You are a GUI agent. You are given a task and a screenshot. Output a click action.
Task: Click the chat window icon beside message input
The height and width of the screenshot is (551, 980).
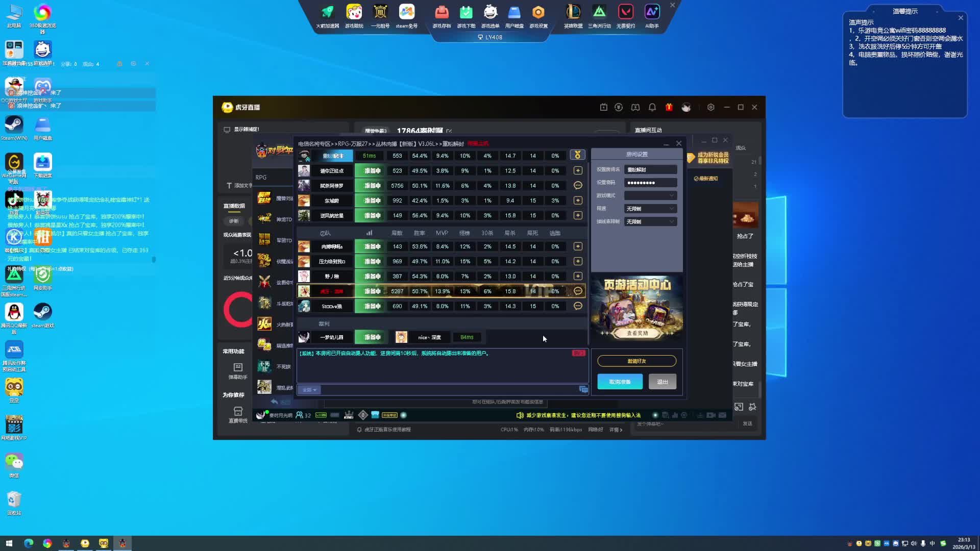point(583,390)
